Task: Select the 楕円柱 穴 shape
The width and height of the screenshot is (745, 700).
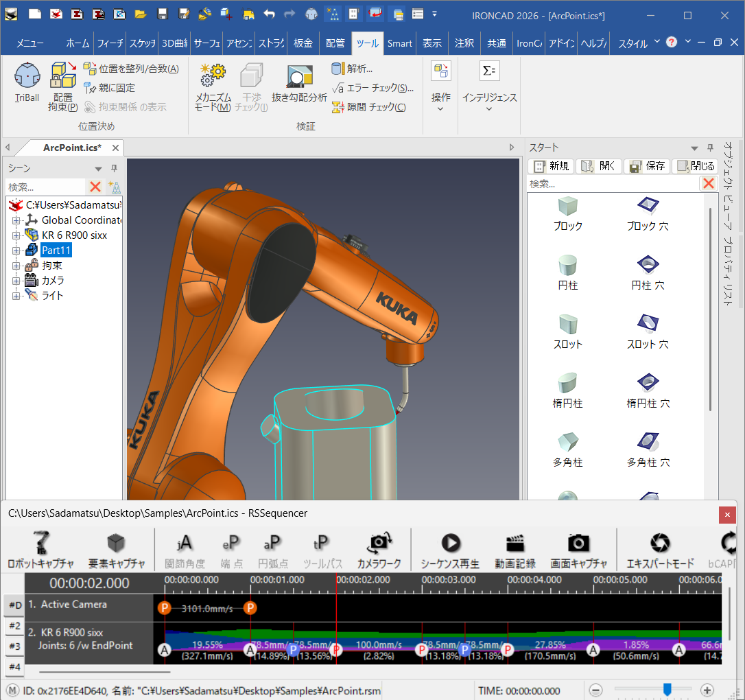Action: [648, 390]
